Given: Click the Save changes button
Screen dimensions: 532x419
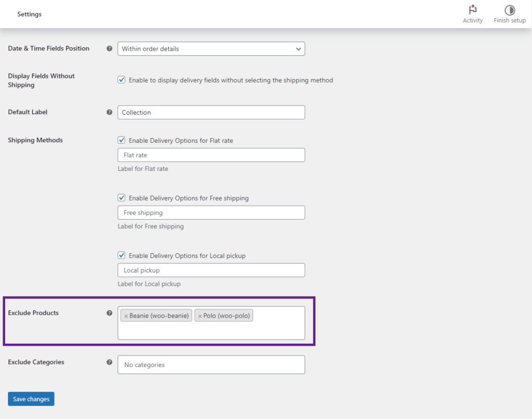Looking at the screenshot, I should (x=31, y=399).
